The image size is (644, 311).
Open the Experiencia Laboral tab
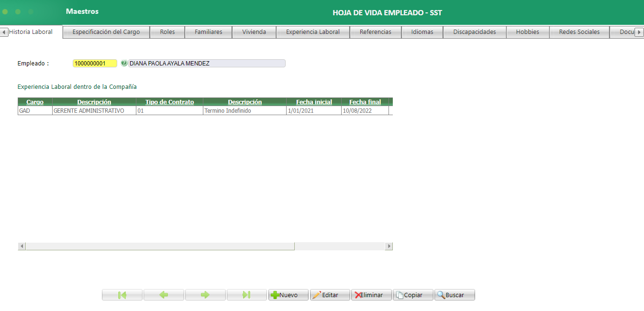(313, 32)
